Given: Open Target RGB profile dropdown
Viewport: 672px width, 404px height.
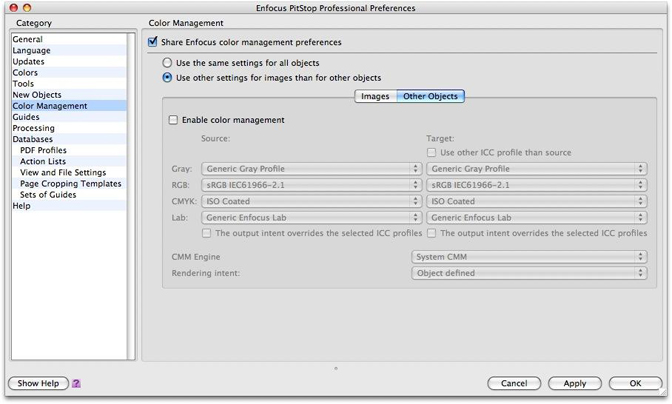Looking at the screenshot, I should coord(537,185).
